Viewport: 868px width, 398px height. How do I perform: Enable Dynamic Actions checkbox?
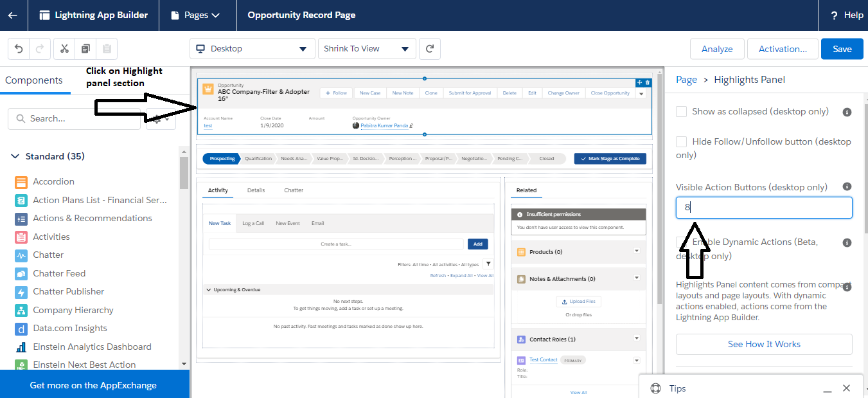click(x=681, y=241)
